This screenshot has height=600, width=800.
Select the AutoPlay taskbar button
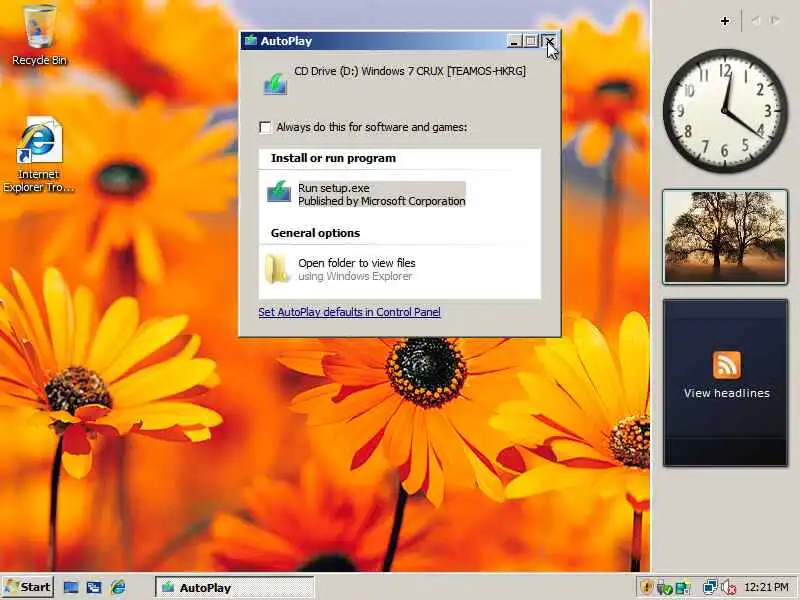(235, 587)
